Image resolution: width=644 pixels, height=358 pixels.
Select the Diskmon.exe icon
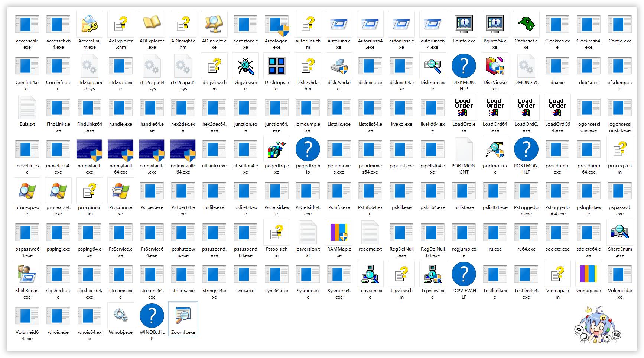point(433,66)
